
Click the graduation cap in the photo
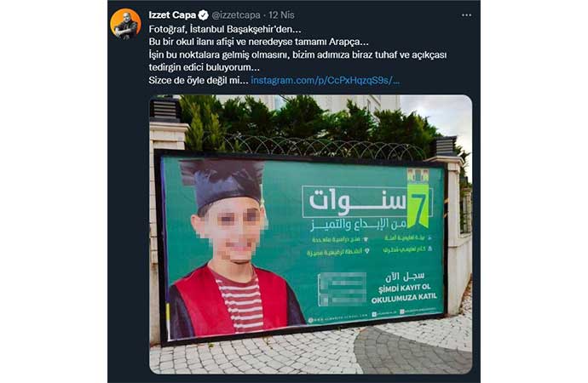(x=222, y=183)
